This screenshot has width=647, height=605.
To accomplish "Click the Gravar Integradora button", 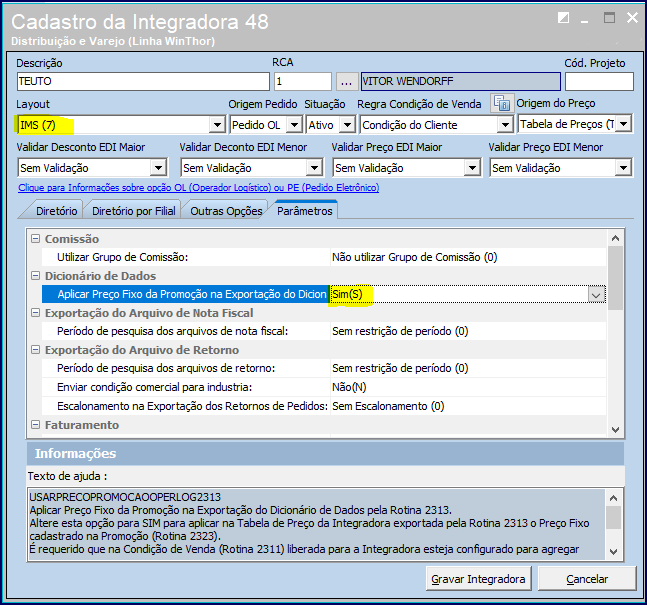I will [478, 579].
